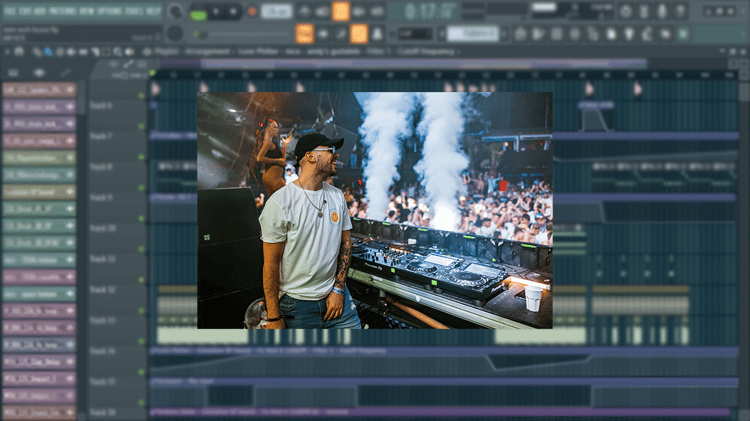Toggle the magnet snap icon in Playlist toolbar
This screenshot has height=421, width=750.
(19, 52)
